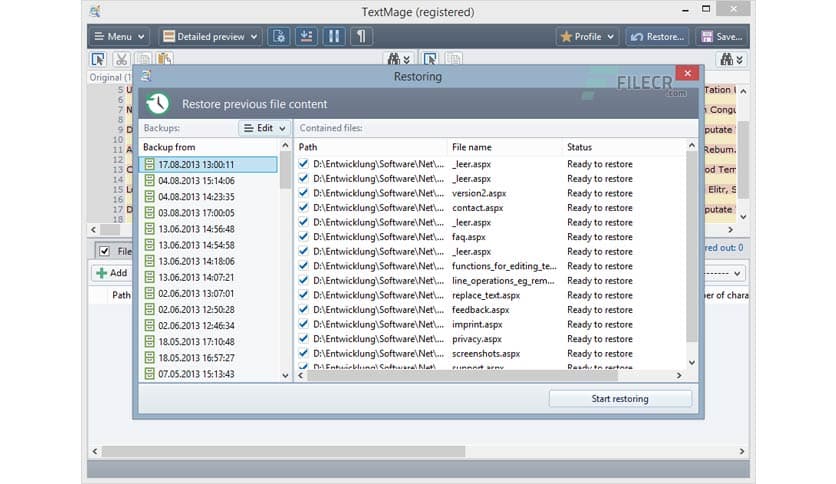Uncheck the imprint.aspx file checkbox
Image resolution: width=836 pixels, height=484 pixels.
coord(303,324)
